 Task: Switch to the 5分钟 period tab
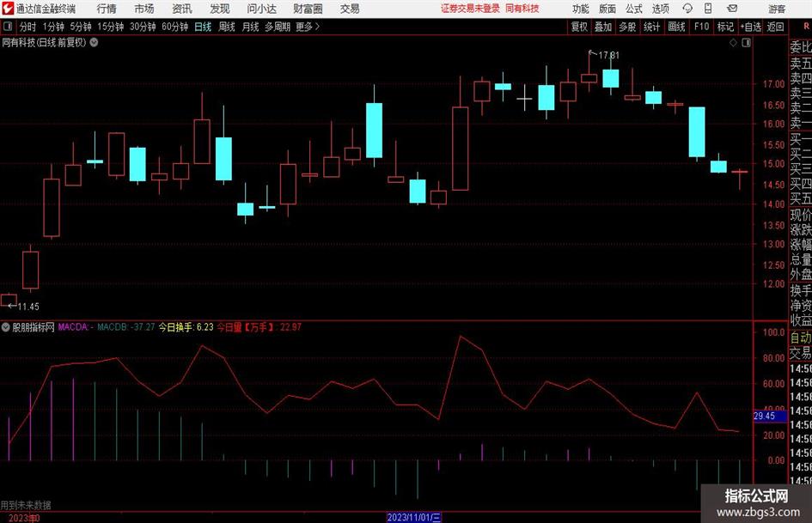click(x=81, y=27)
